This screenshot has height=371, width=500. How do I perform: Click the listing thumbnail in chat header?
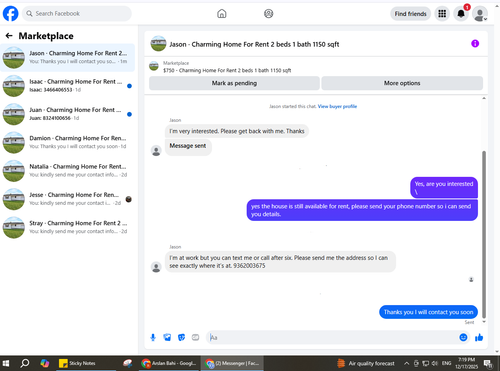(158, 44)
